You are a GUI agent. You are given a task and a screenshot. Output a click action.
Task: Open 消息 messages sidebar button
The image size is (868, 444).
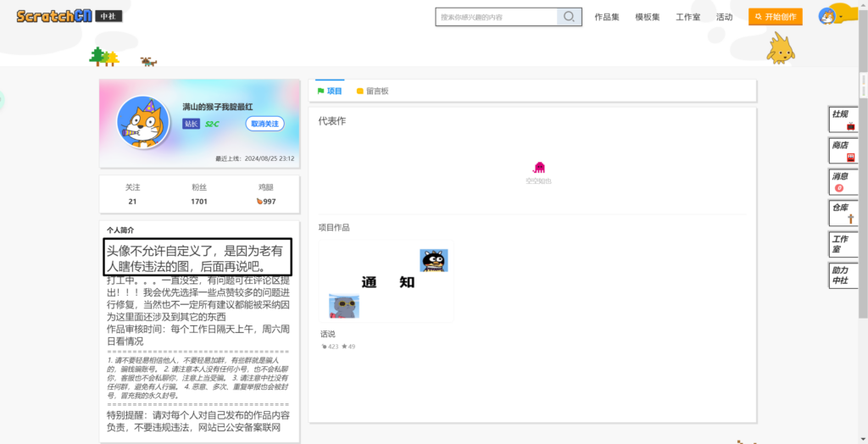pos(842,181)
